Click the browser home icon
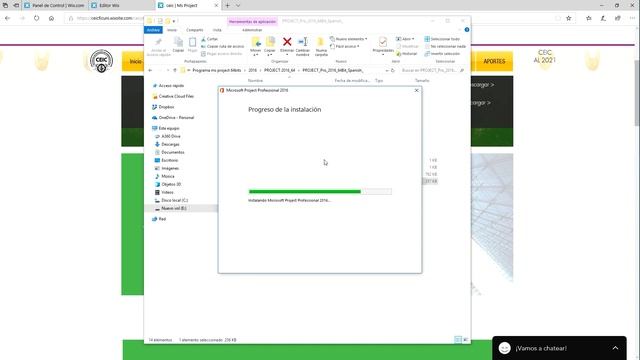This screenshot has height=360, width=640. (51, 18)
